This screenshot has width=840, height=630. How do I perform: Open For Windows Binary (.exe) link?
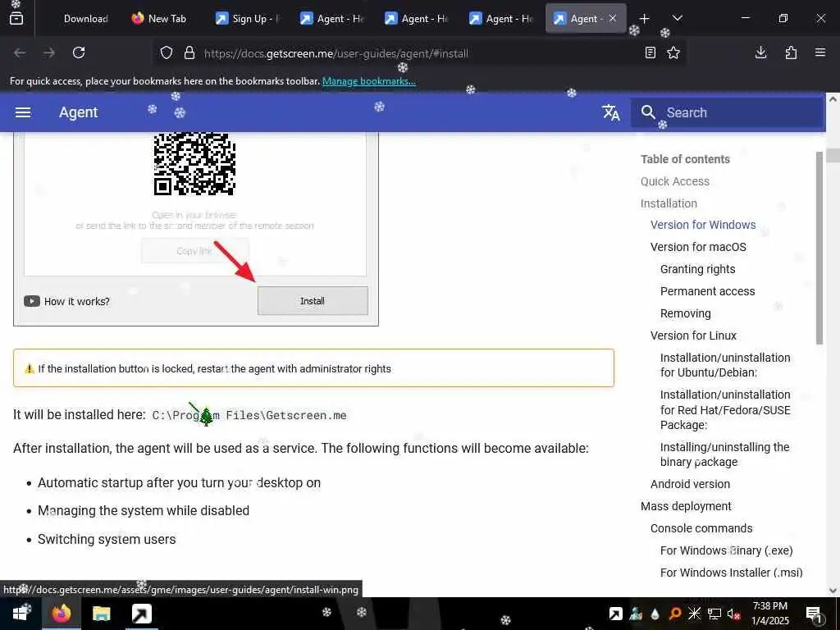click(727, 550)
